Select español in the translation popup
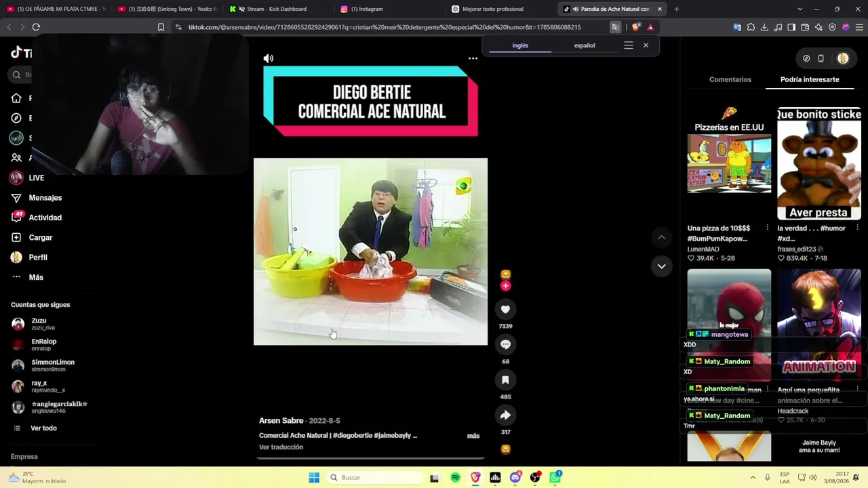Screen dimensions: 868x488 [x=585, y=45]
